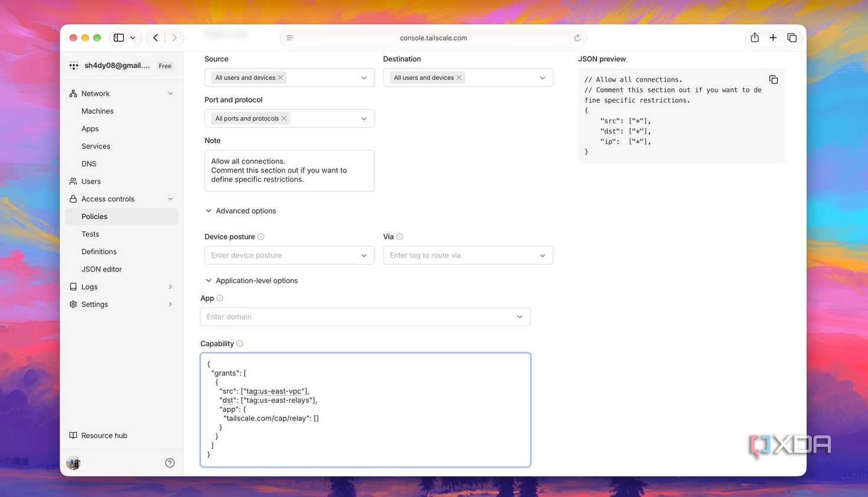Open the Safari sidebar toggle
Image resolution: width=868 pixels, height=497 pixels.
[x=118, y=38]
